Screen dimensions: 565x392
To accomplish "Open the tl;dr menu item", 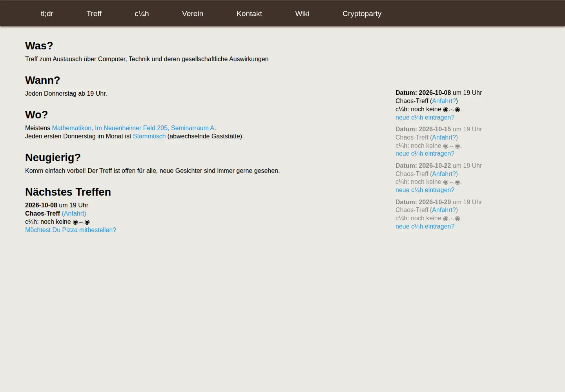I will (47, 14).
